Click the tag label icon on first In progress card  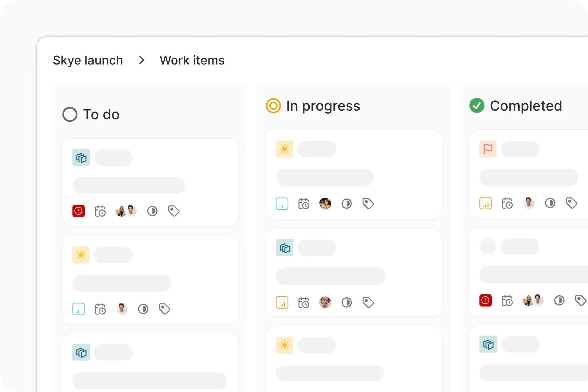click(x=368, y=204)
